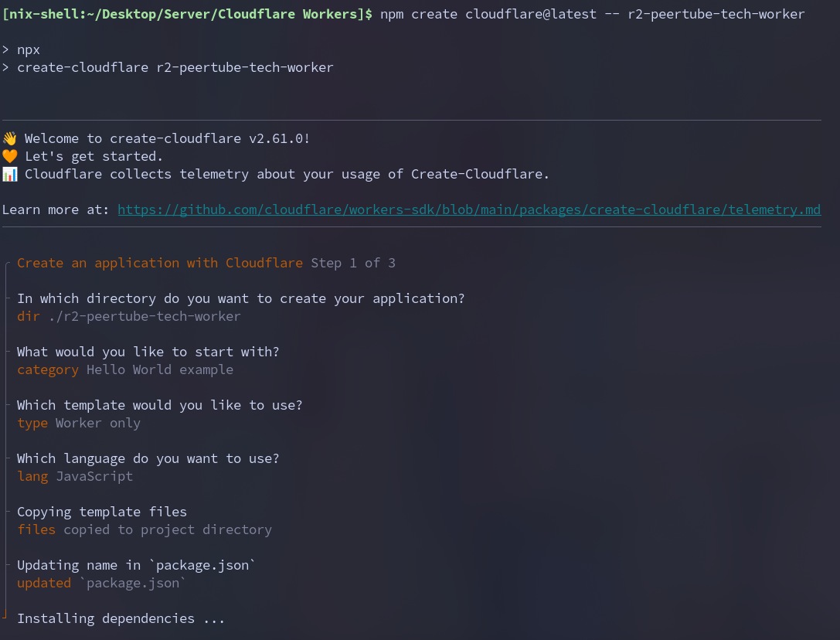The image size is (840, 640).
Task: Click 'Worker only' type value
Action: tap(98, 423)
